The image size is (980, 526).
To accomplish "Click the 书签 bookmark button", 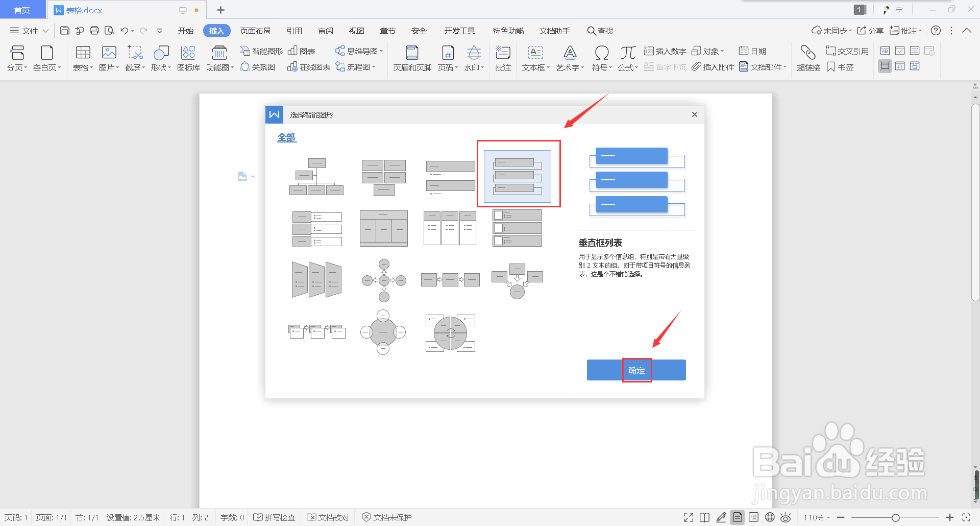I will tap(840, 67).
